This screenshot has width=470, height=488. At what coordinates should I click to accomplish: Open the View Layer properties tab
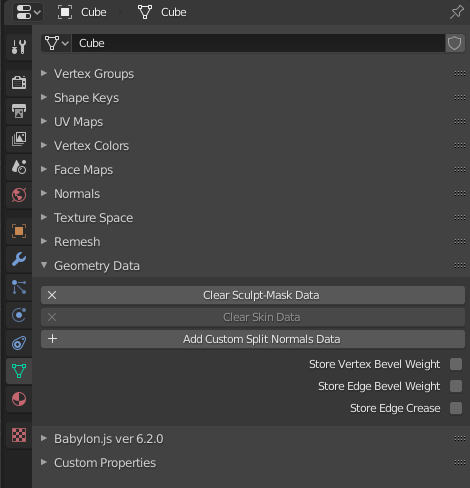(x=19, y=138)
